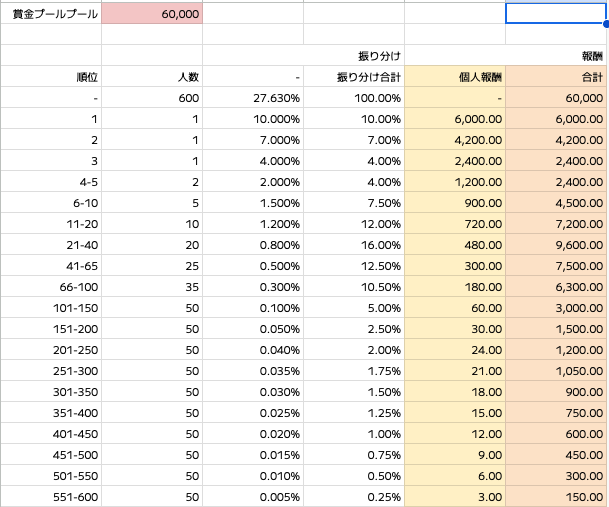
Task: Click rank cell 21-40
Action: pyautogui.click(x=51, y=244)
